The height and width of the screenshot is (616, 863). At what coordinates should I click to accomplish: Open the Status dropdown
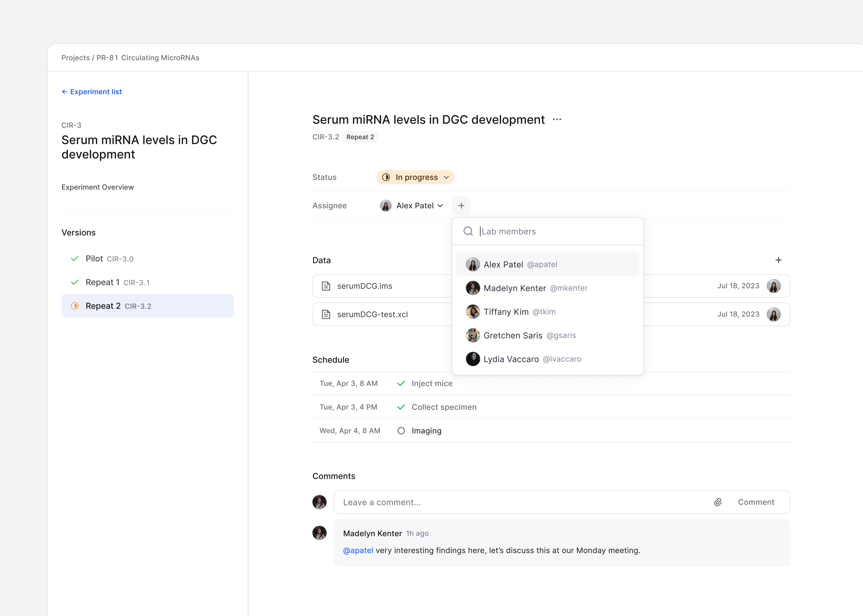[447, 177]
